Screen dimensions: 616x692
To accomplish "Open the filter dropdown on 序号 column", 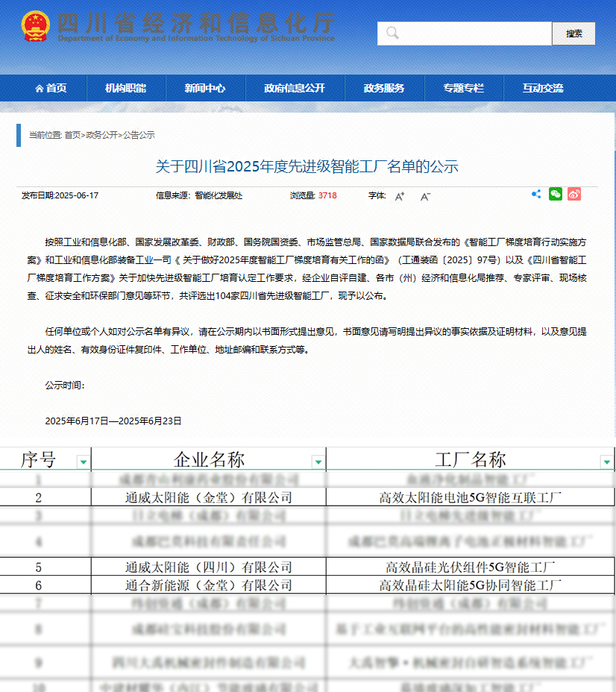I will pos(82,463).
